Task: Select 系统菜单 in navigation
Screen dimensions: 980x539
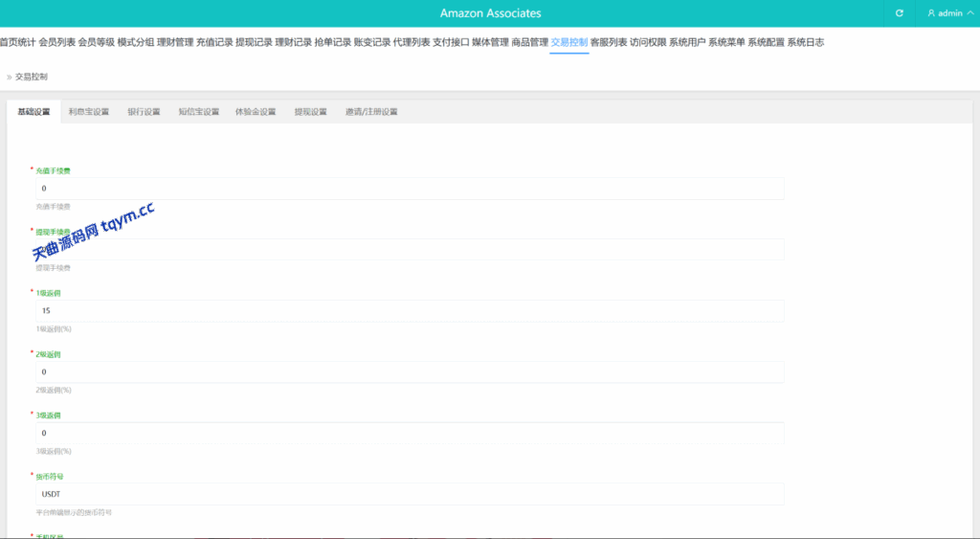Action: click(x=726, y=42)
